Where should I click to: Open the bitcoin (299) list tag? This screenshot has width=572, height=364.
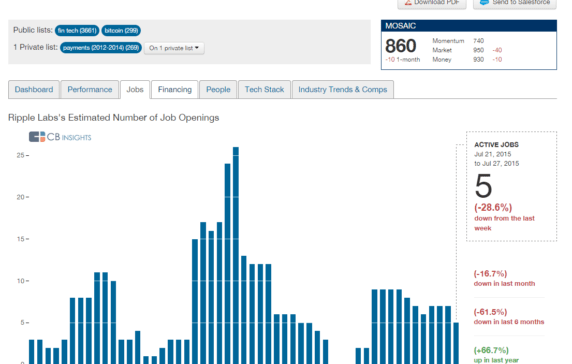click(121, 31)
